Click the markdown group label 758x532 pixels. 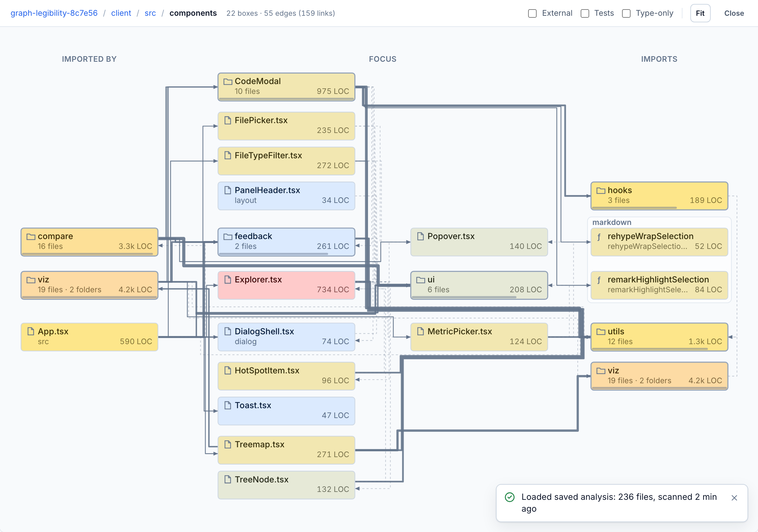click(612, 222)
